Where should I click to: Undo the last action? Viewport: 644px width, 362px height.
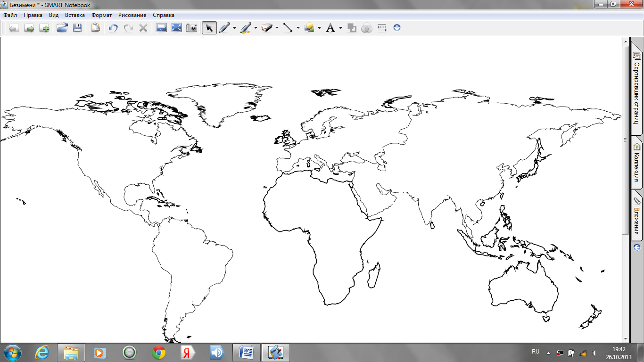click(x=113, y=28)
